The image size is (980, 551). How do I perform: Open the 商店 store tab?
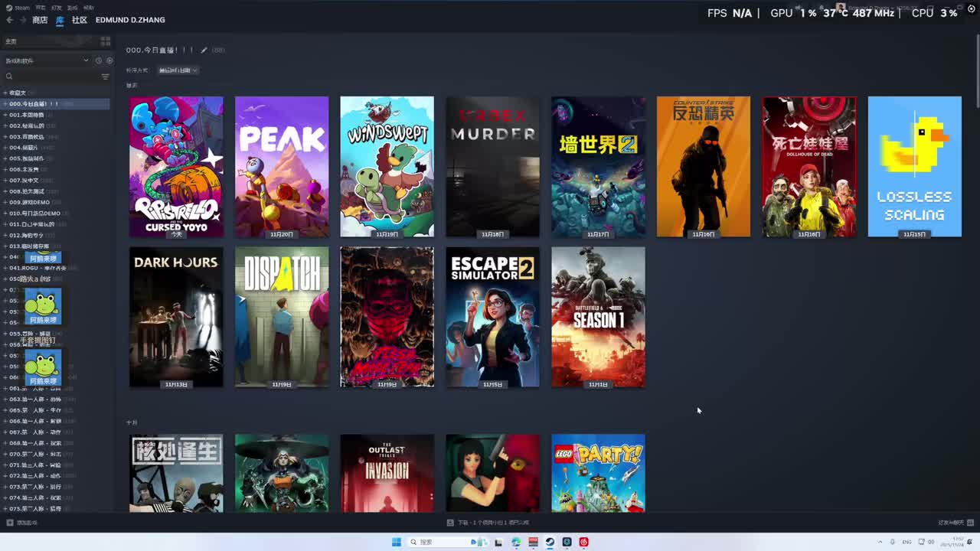[x=40, y=20]
